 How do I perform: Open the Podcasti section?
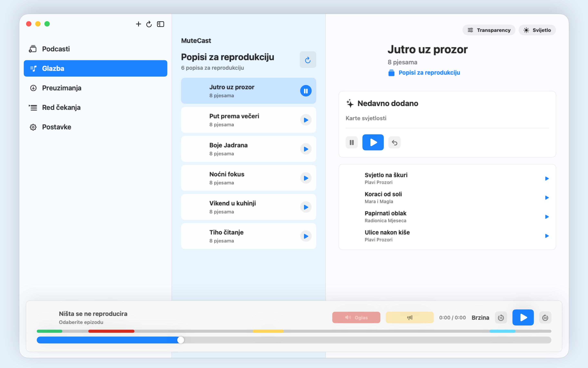[96, 49]
